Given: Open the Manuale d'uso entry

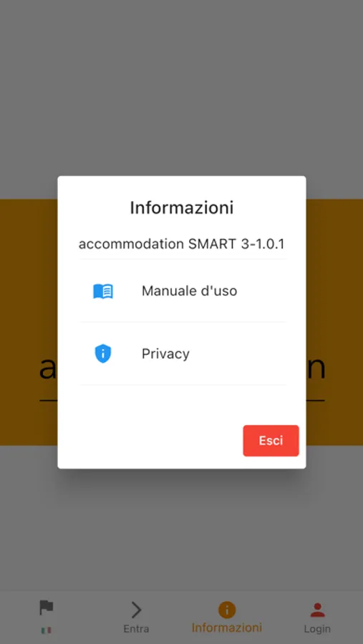Looking at the screenshot, I should tap(183, 291).
